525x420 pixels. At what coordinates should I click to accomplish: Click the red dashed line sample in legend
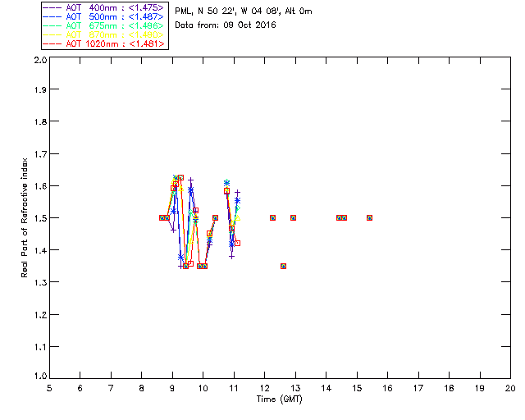(52, 43)
